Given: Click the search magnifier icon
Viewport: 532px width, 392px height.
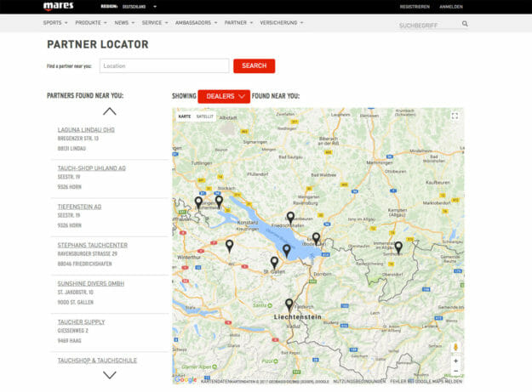Looking at the screenshot, I should point(465,25).
